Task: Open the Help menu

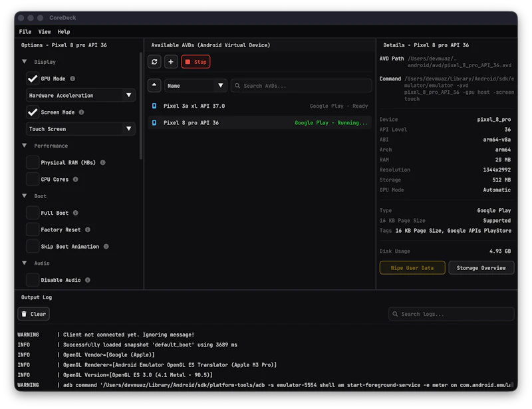Action: coord(64,31)
